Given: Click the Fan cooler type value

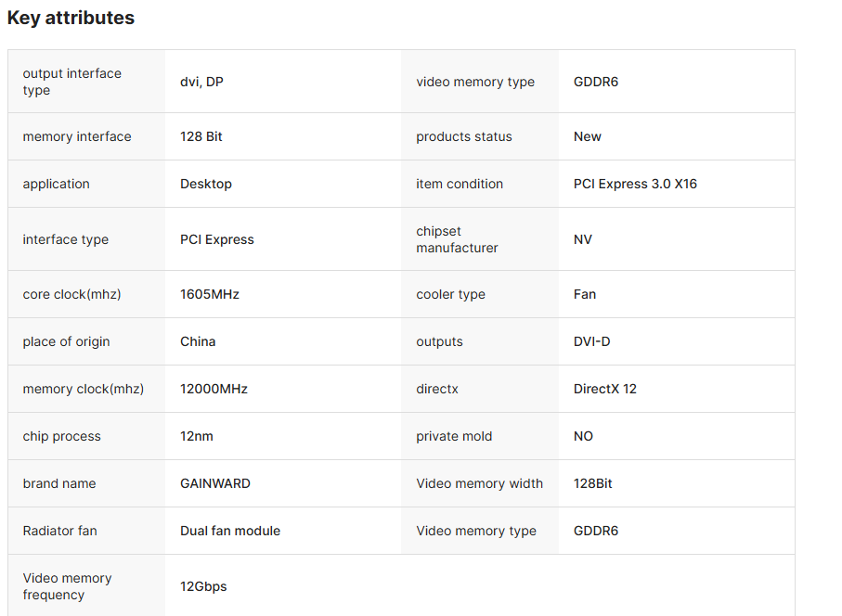Looking at the screenshot, I should pos(584,294).
